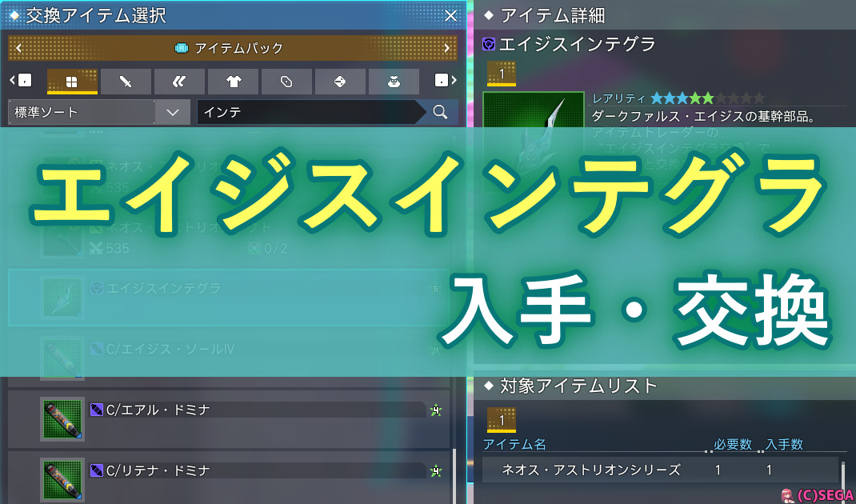
Task: Focus the search field containing インテ
Action: click(311, 112)
